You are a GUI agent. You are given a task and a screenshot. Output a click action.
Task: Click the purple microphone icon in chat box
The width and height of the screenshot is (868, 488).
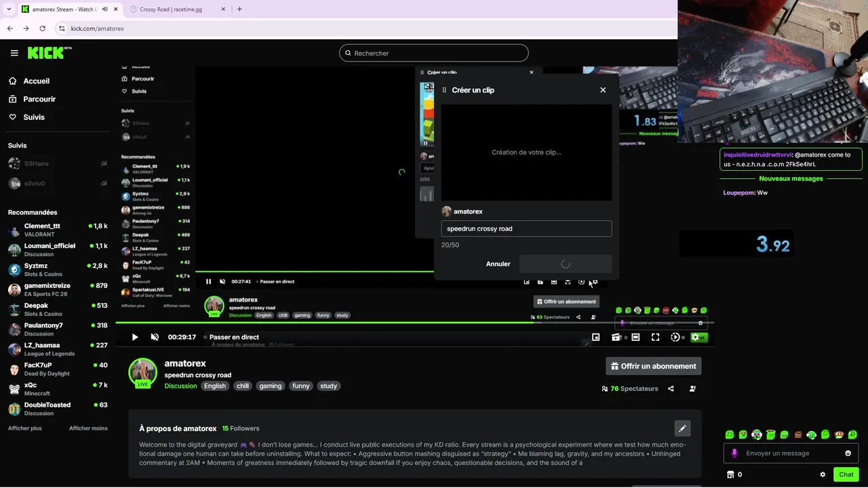coord(734,453)
